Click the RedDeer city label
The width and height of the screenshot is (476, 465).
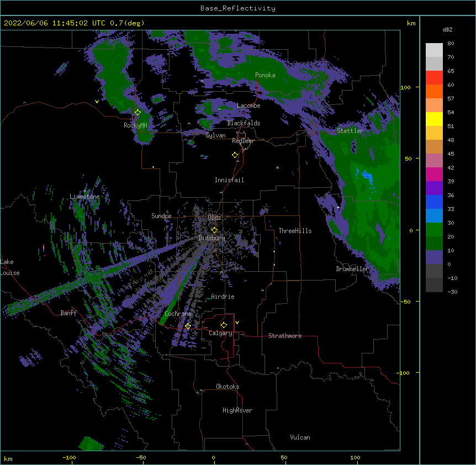243,141
